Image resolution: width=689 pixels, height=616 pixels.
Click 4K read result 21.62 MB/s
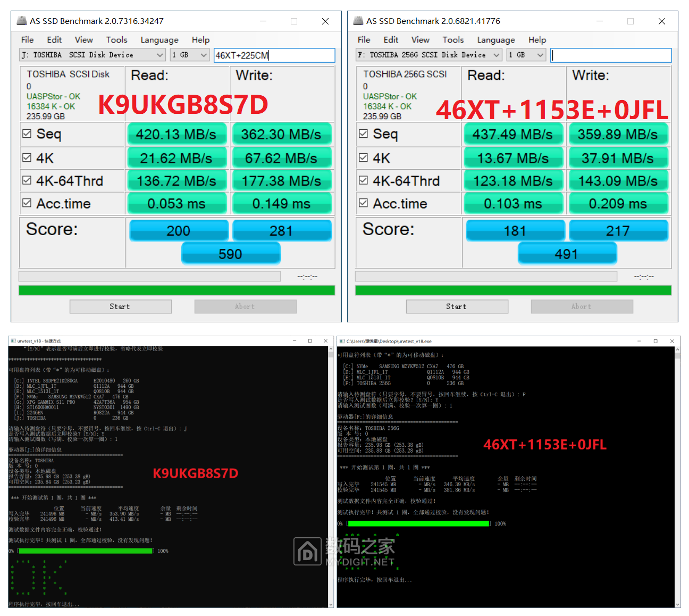(x=177, y=158)
